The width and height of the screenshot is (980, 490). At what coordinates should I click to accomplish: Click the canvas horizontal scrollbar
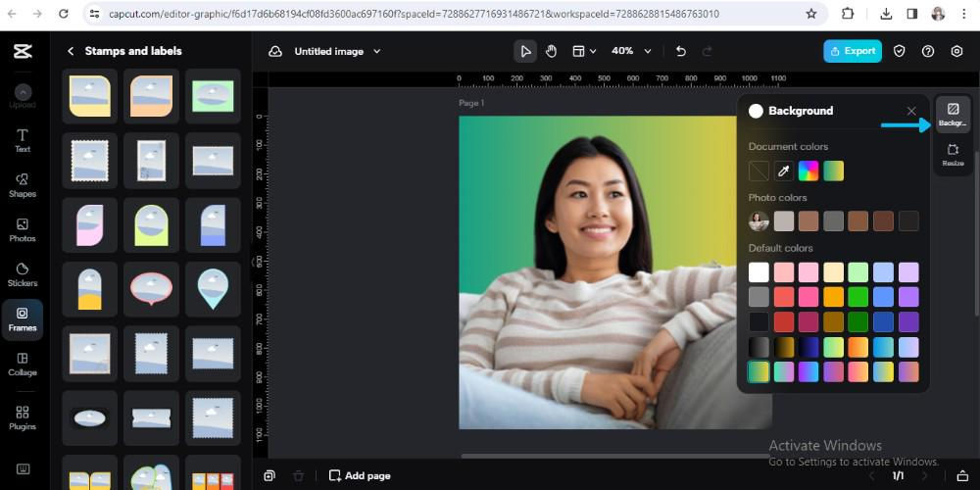click(x=615, y=456)
